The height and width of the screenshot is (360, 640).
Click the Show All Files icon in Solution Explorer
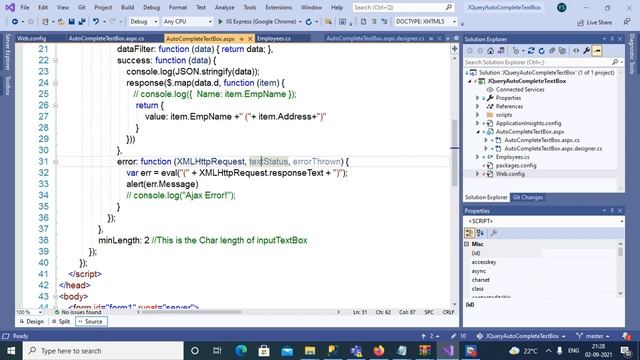pos(562,51)
